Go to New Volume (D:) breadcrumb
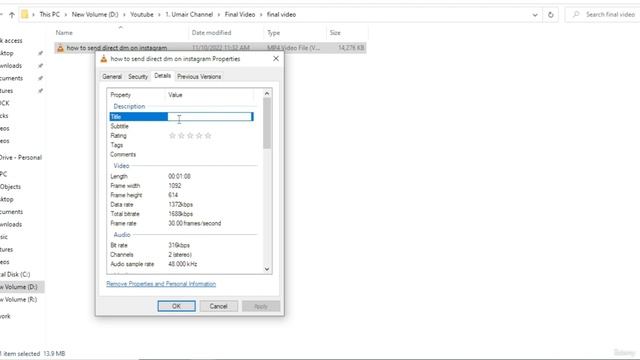The image size is (640, 360). tap(95, 14)
